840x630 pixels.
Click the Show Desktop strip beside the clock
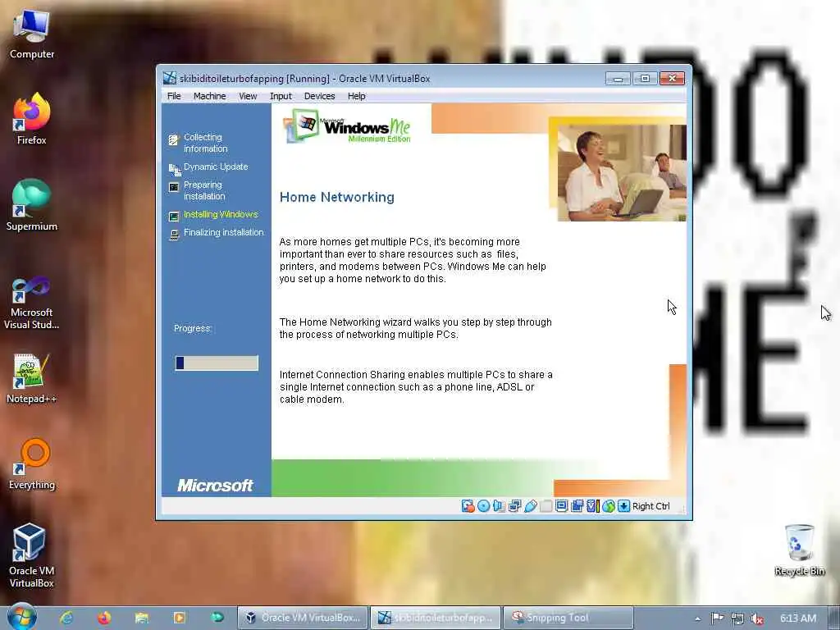coord(834,618)
